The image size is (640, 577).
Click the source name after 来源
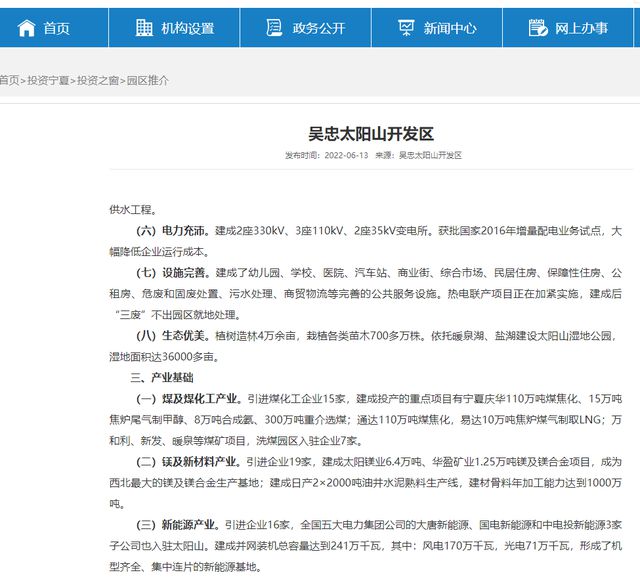tap(430, 156)
